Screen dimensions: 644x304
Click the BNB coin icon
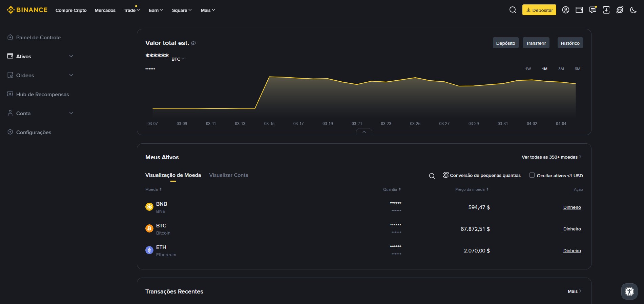point(149,207)
